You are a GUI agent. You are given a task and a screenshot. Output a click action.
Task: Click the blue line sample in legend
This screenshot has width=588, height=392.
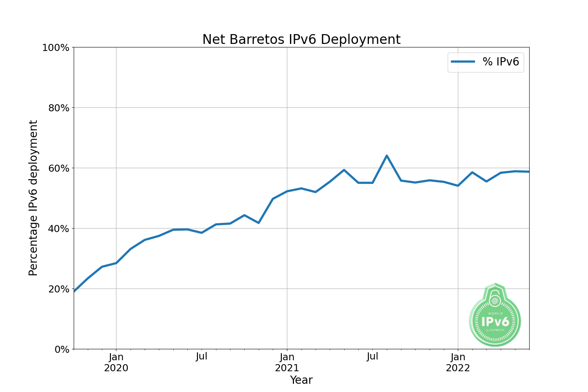(463, 62)
